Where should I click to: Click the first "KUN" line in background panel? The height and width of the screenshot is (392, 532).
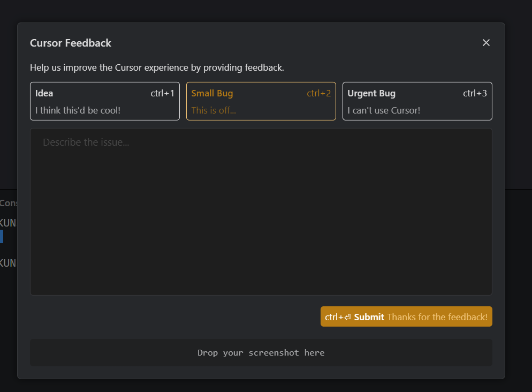[x=7, y=223]
